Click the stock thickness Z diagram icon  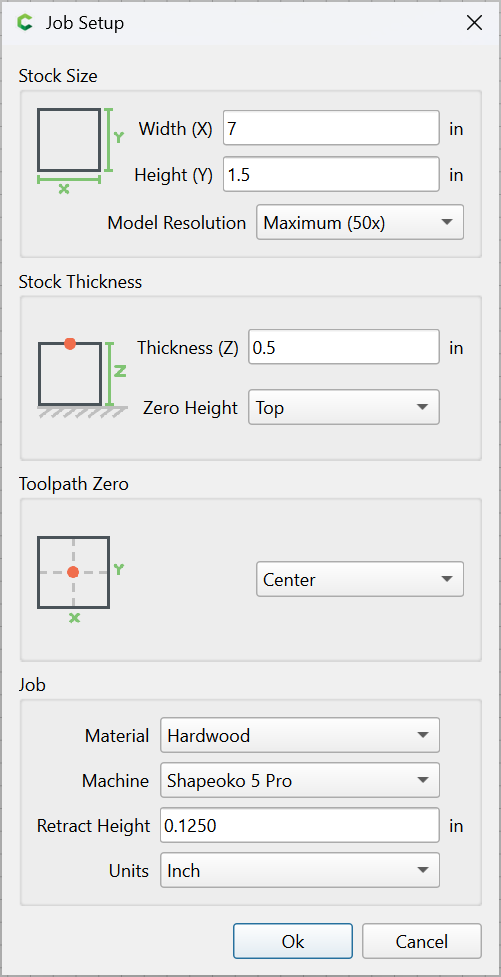82,378
